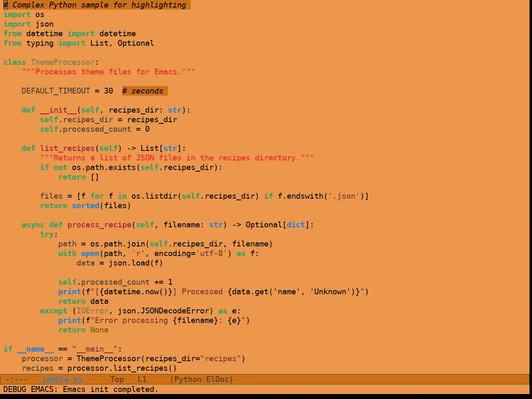Click the 'path = os.path.join' line
The height and width of the screenshot is (399, 532).
(165, 244)
